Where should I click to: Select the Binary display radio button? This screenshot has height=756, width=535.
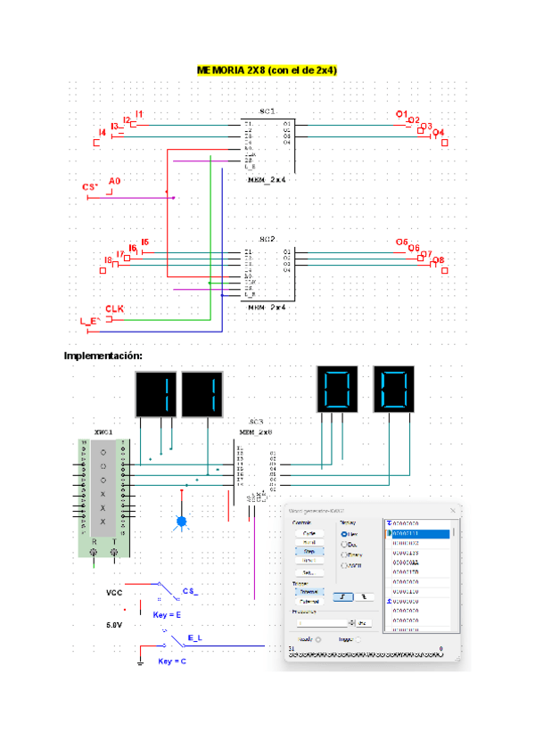tap(343, 555)
